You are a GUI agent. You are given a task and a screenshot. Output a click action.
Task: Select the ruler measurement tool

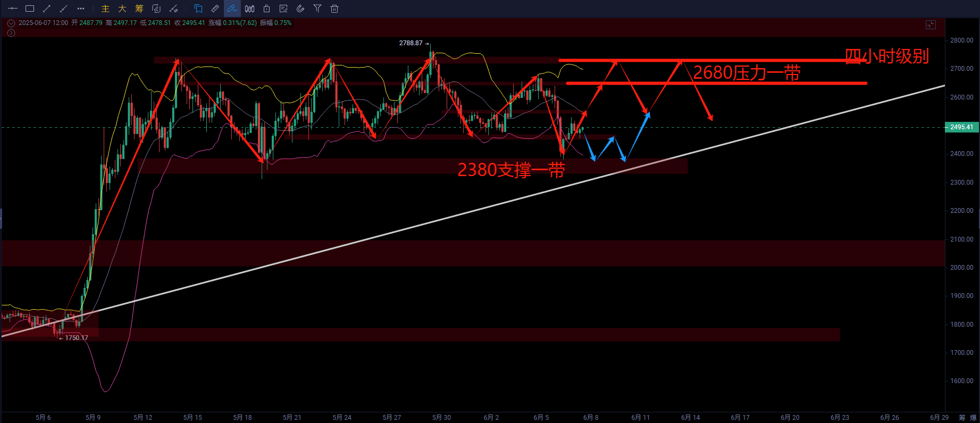coord(215,9)
